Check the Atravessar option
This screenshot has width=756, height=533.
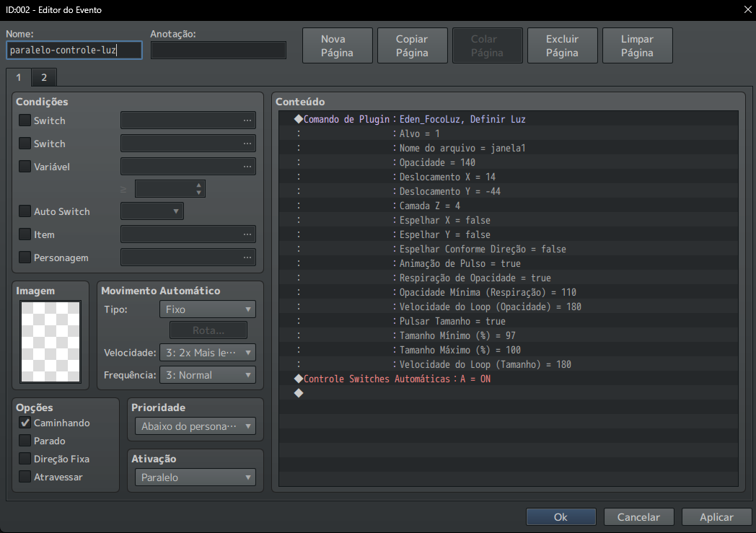click(25, 477)
